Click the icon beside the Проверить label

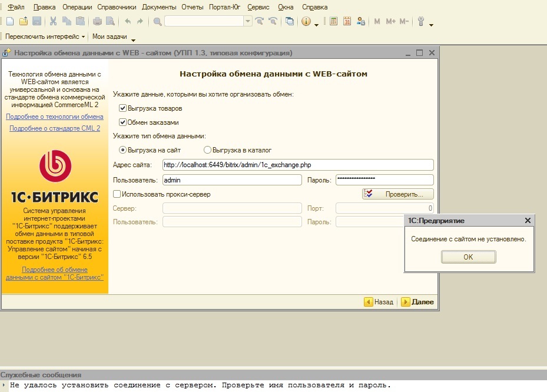pyautogui.click(x=368, y=194)
